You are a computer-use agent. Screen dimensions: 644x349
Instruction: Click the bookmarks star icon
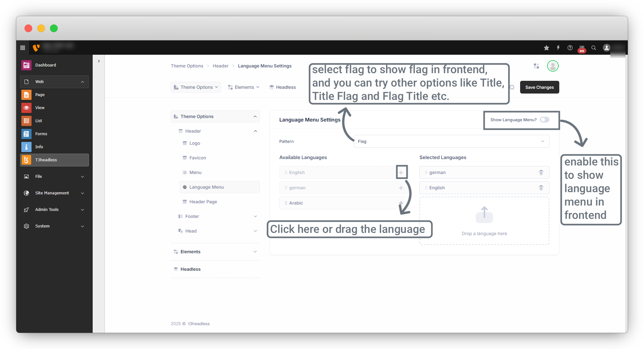pyautogui.click(x=547, y=48)
